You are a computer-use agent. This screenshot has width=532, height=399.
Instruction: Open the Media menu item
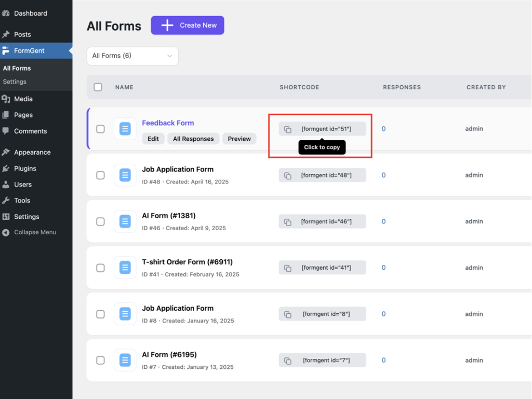click(36, 99)
